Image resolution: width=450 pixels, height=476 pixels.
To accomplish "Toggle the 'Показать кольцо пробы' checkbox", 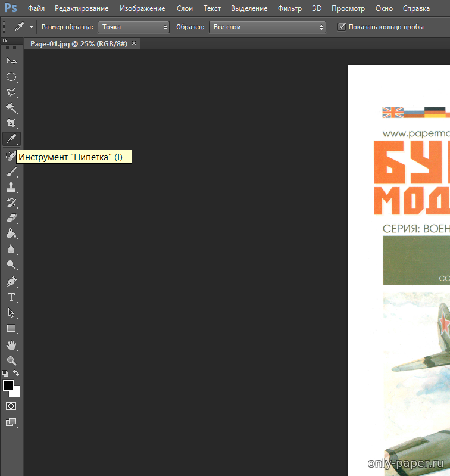I will [342, 27].
